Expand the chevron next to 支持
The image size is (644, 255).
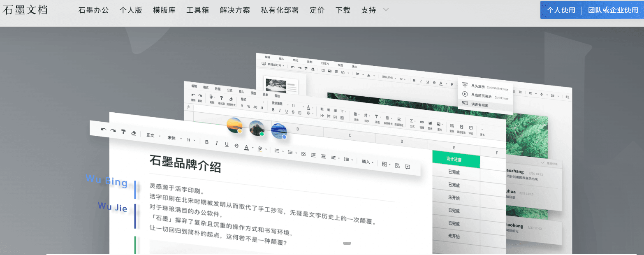tap(386, 10)
